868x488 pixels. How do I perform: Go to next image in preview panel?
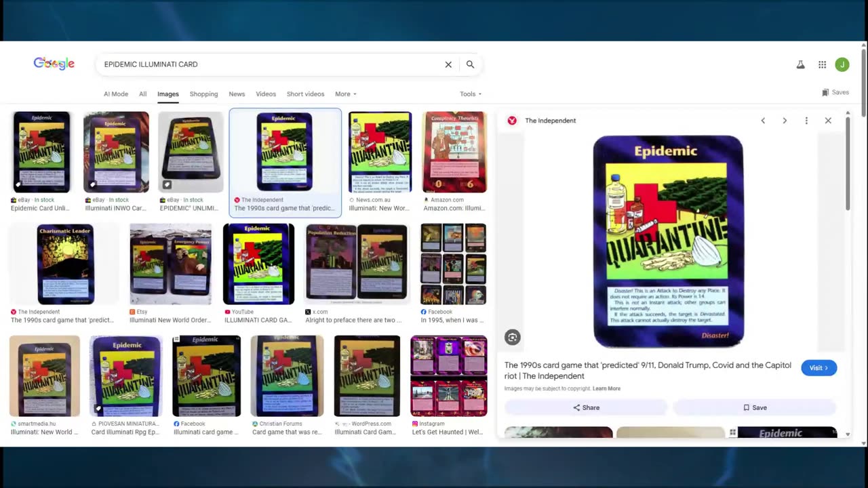click(x=785, y=121)
